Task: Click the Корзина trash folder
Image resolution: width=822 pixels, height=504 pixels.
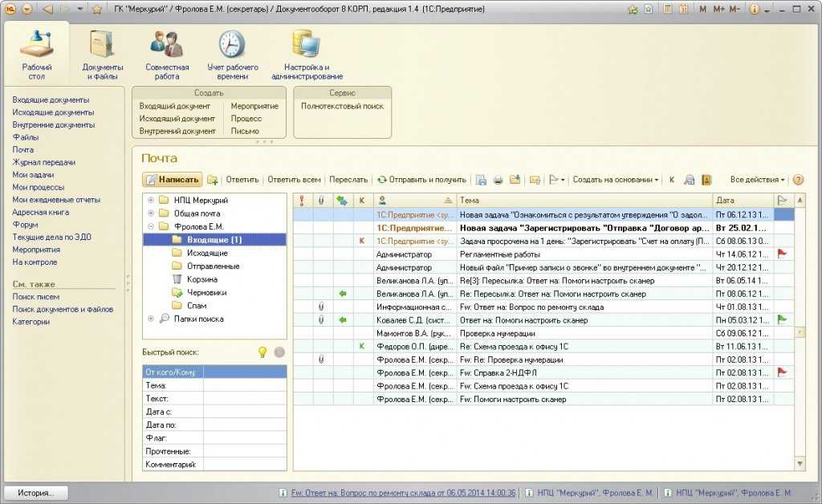Action: click(201, 279)
